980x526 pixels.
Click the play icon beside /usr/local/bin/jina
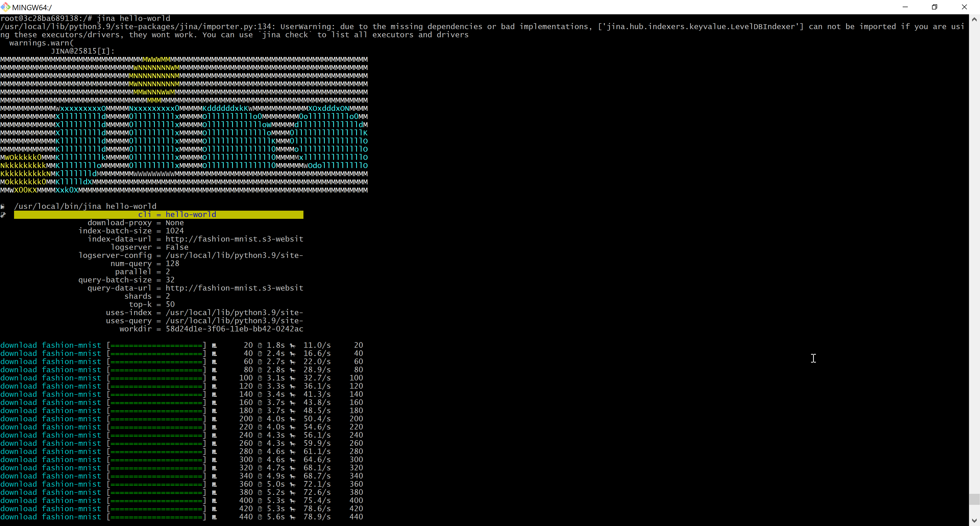coord(3,207)
